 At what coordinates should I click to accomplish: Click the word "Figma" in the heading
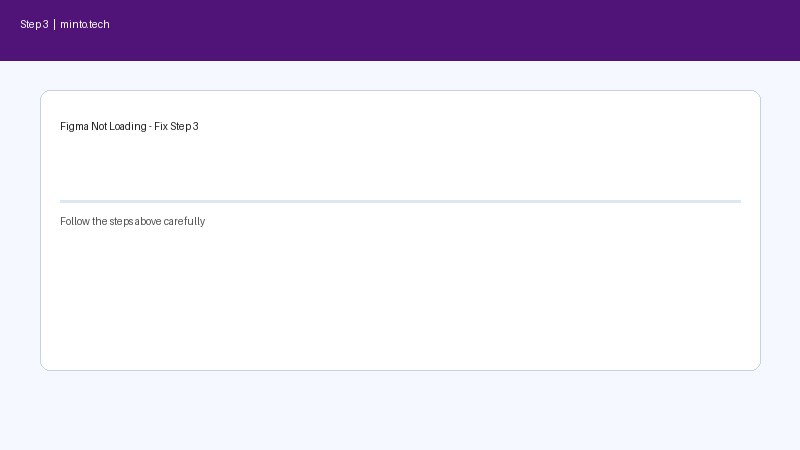pyautogui.click(x=74, y=126)
